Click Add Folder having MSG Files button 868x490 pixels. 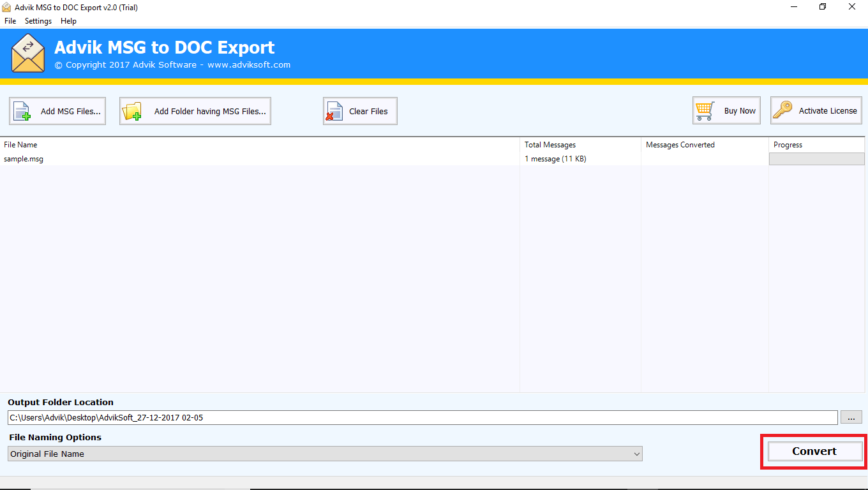(195, 111)
